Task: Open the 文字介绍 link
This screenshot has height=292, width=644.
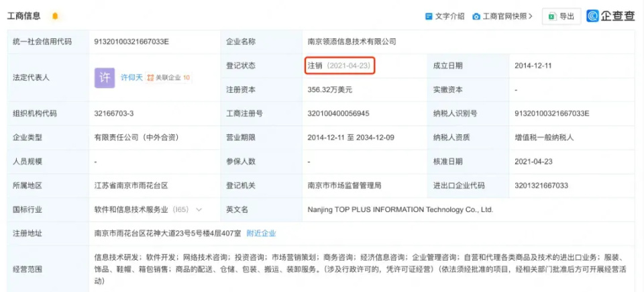Action: [449, 17]
